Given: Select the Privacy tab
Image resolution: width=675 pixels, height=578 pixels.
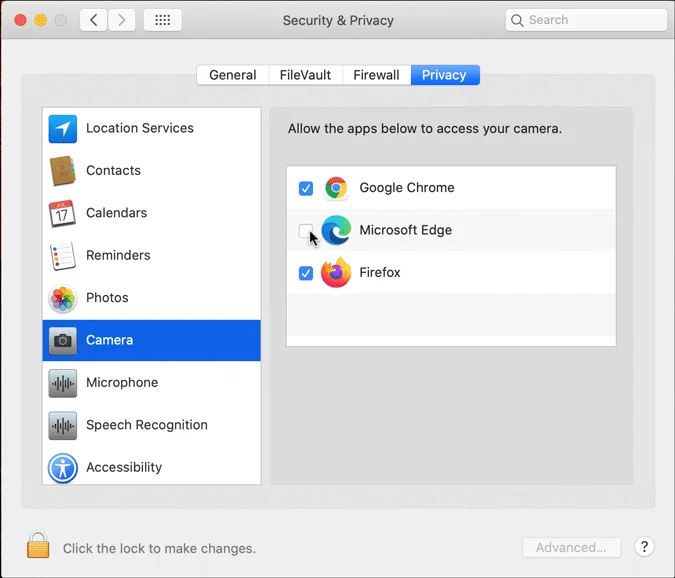Looking at the screenshot, I should (x=445, y=75).
